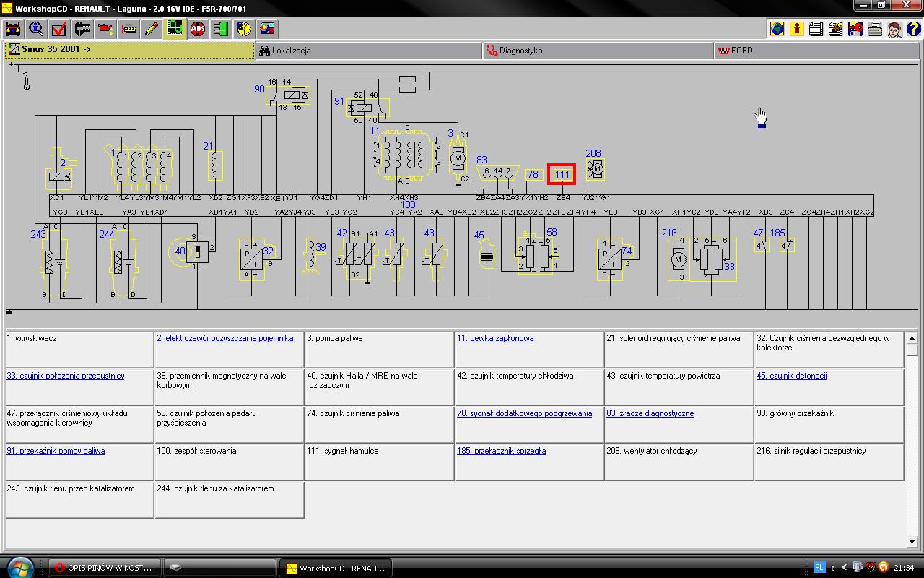Open the yellow clock repair times icon

pyautogui.click(x=244, y=29)
